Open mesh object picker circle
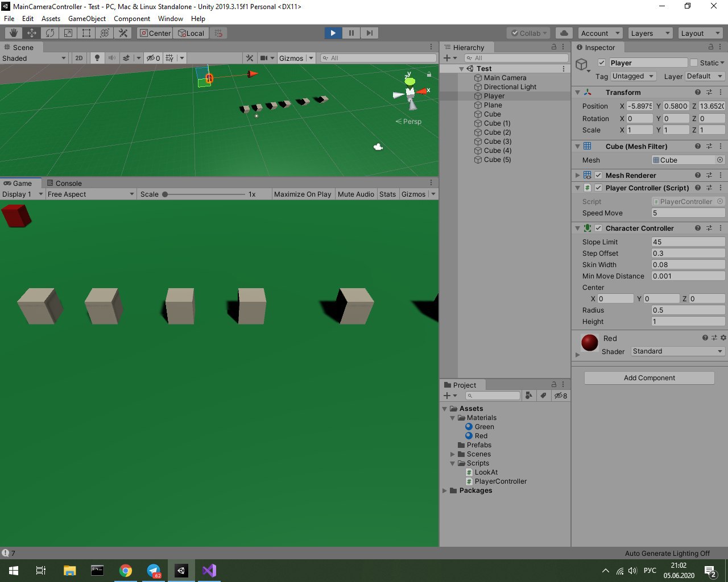The image size is (728, 582). pos(720,160)
